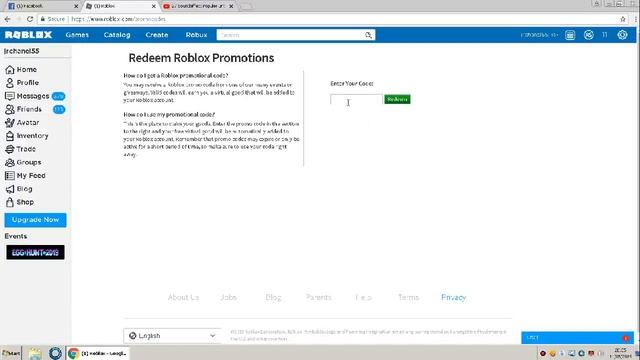Click the search magnifier icon
640x360 pixels.
point(368,35)
